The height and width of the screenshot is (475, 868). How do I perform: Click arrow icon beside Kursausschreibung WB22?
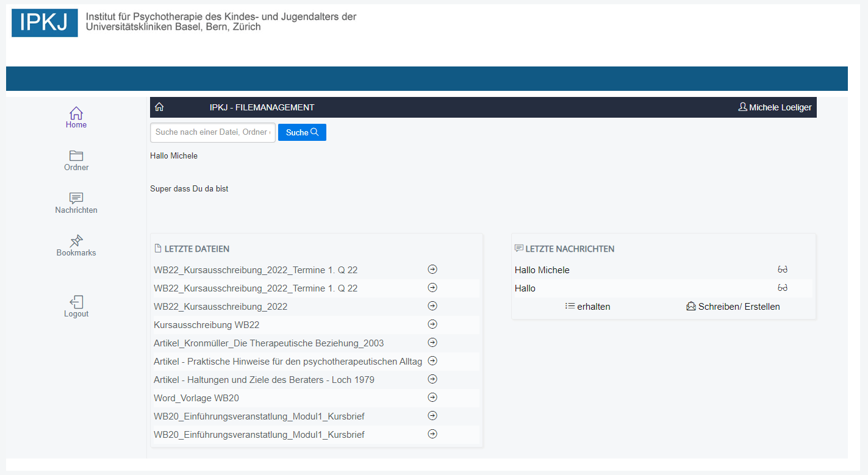(x=432, y=324)
